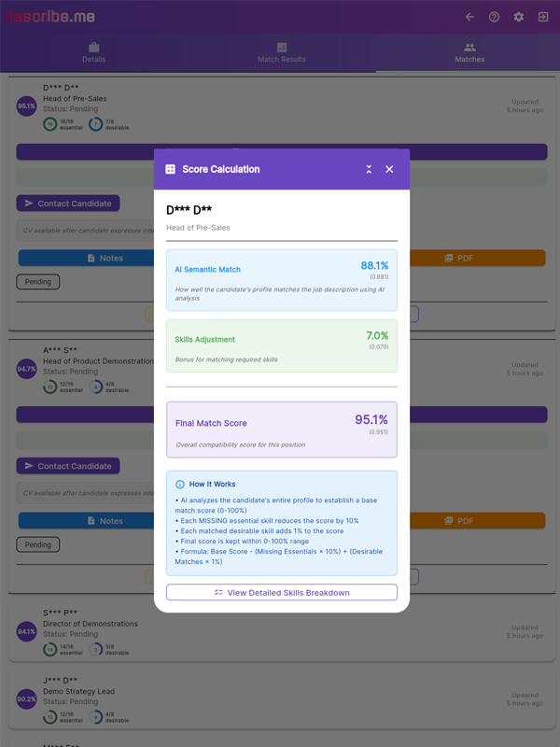This screenshot has width=560, height=747.
Task: Open View Detailed Skills Breakdown
Action: 281,592
